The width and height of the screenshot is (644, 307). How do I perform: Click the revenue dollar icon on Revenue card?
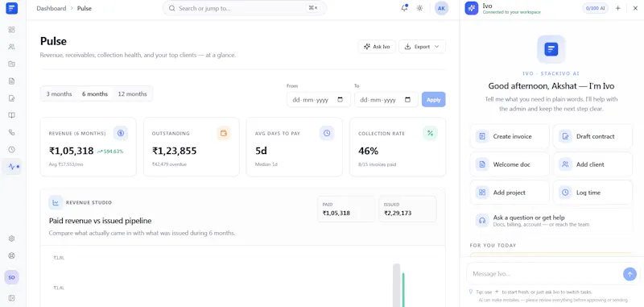coord(121,133)
